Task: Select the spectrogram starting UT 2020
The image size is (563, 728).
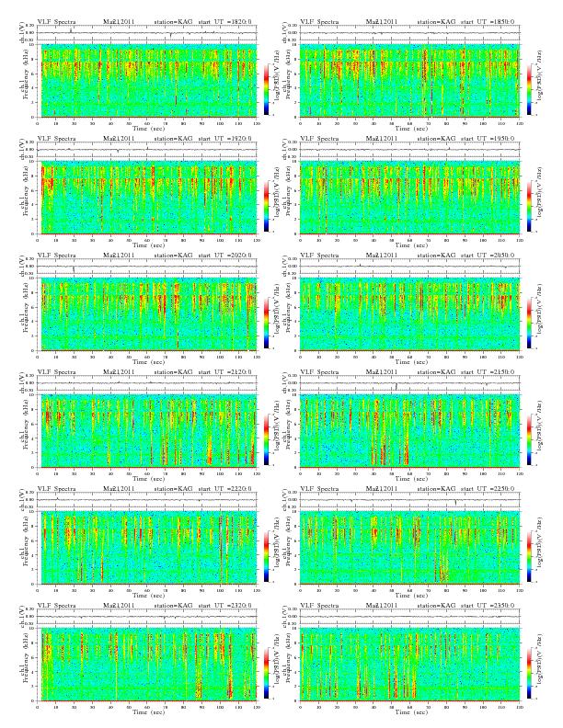Action: (x=147, y=314)
